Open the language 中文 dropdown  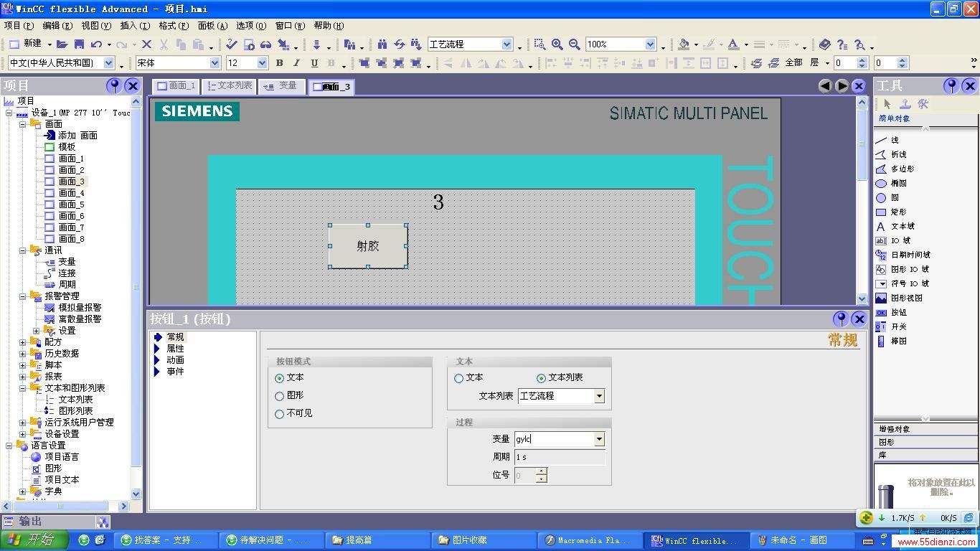tap(109, 63)
